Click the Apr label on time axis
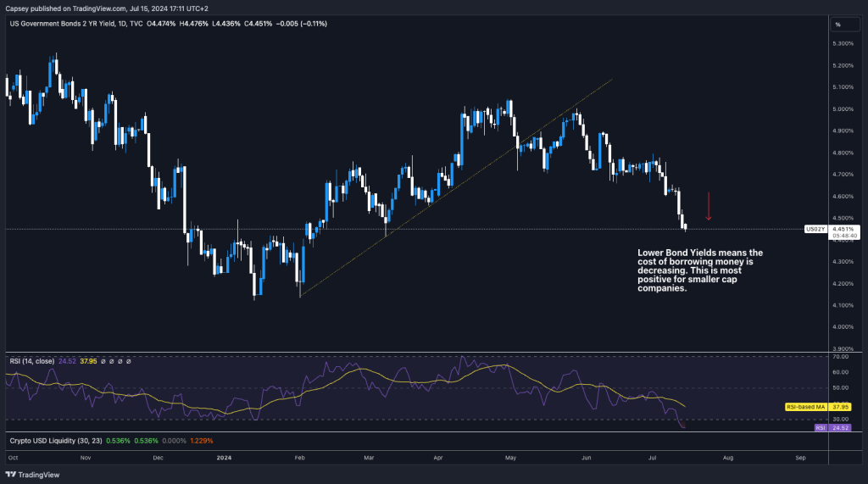Image resolution: width=868 pixels, height=484 pixels. [438, 457]
